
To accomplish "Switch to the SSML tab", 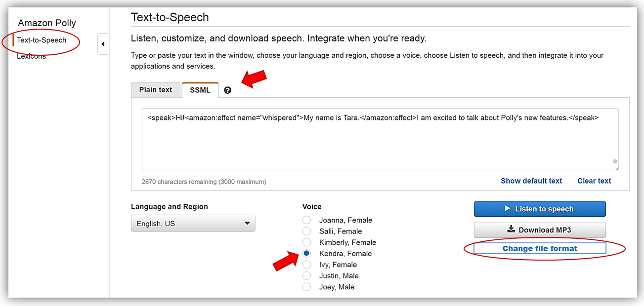I will tap(200, 90).
